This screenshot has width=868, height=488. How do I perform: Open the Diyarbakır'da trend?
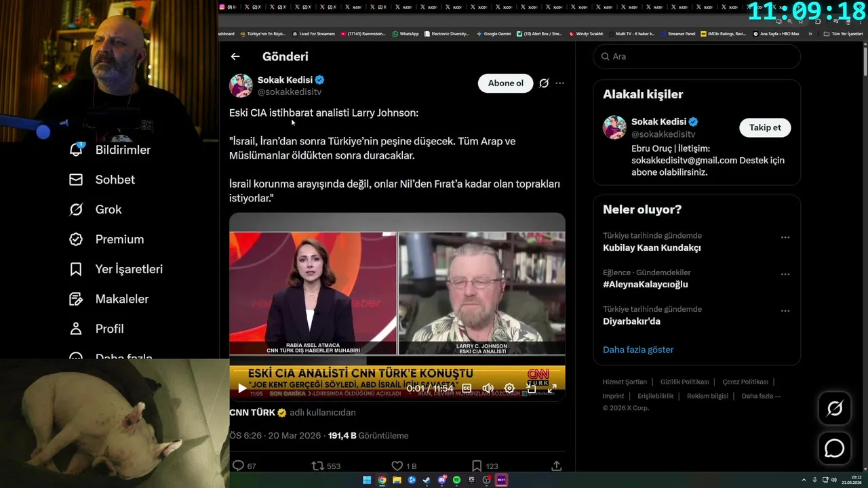[x=631, y=321]
